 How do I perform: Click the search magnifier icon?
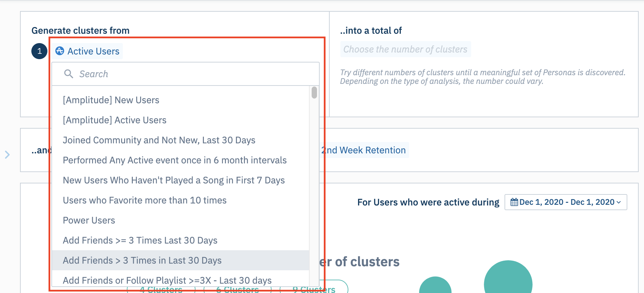click(x=68, y=74)
